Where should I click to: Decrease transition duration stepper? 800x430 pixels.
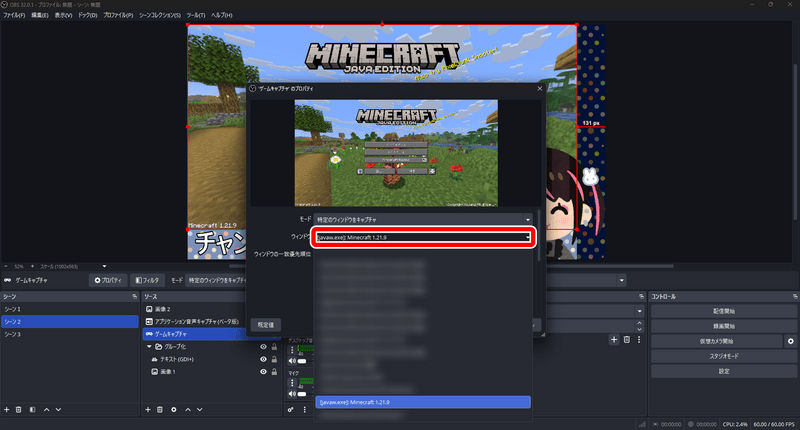click(639, 330)
